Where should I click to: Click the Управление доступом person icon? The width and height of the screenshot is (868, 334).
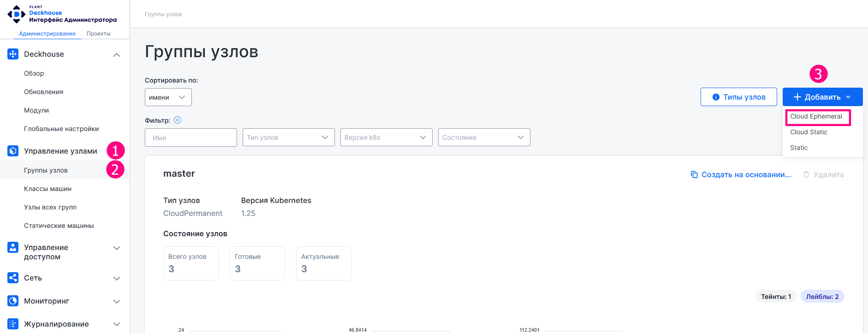[x=13, y=247]
